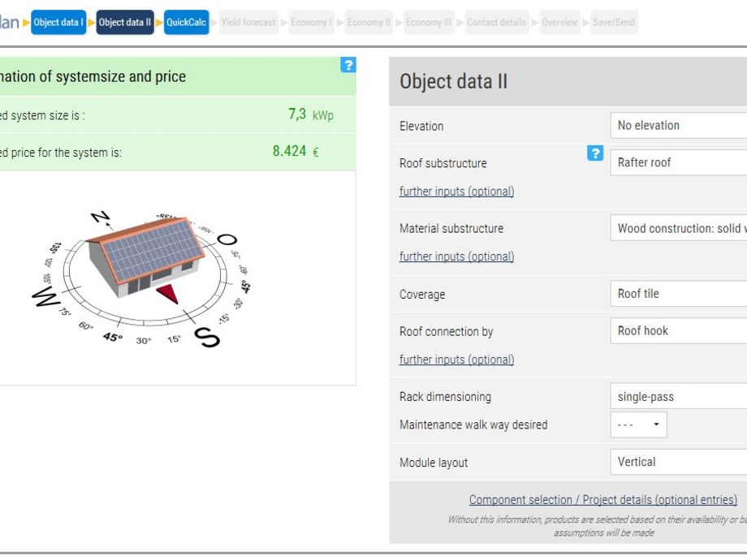Open the Rack dimensioning dropdown showing single-pass

click(x=678, y=397)
